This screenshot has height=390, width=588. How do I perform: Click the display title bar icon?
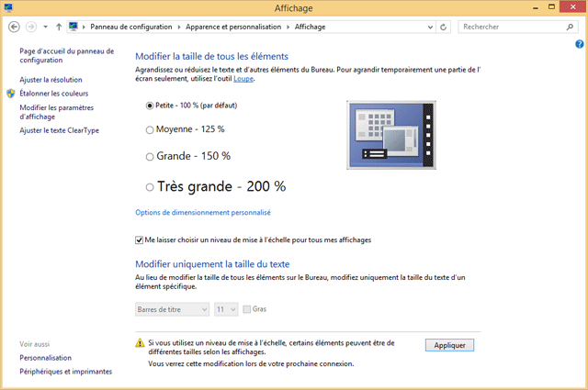(8, 7)
